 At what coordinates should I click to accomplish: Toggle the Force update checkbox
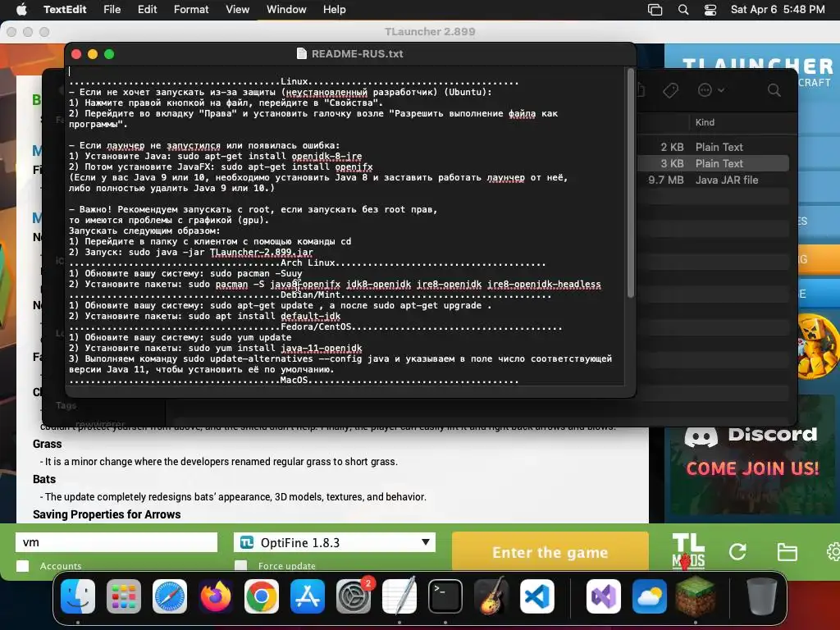[x=241, y=566]
